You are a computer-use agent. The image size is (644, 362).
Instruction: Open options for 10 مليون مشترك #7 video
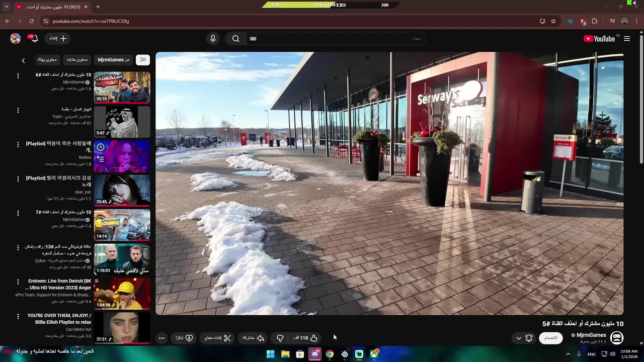click(x=18, y=214)
